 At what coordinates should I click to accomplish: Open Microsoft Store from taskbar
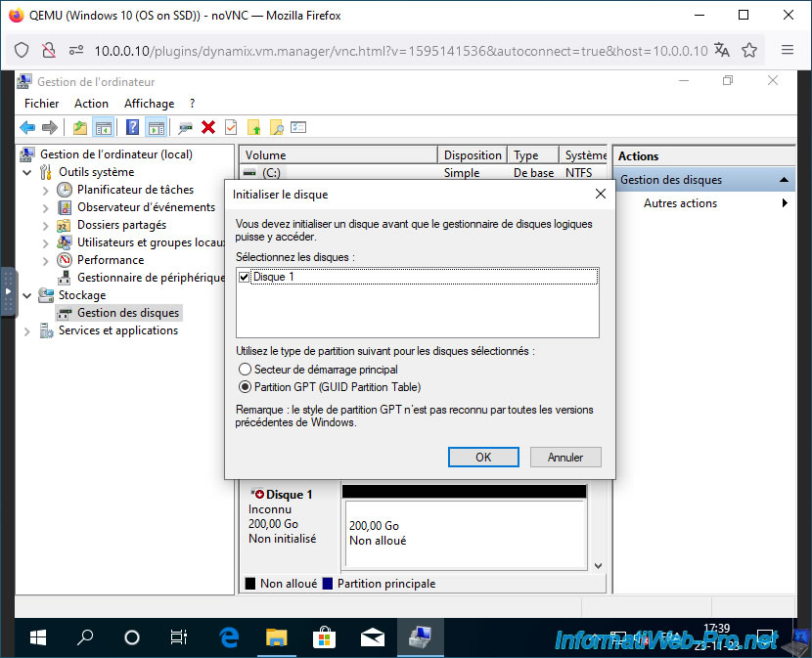(x=324, y=637)
